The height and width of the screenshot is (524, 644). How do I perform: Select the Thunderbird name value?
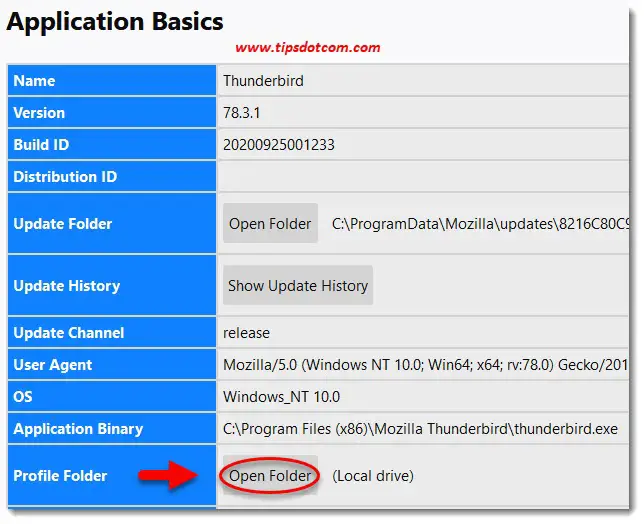263,80
